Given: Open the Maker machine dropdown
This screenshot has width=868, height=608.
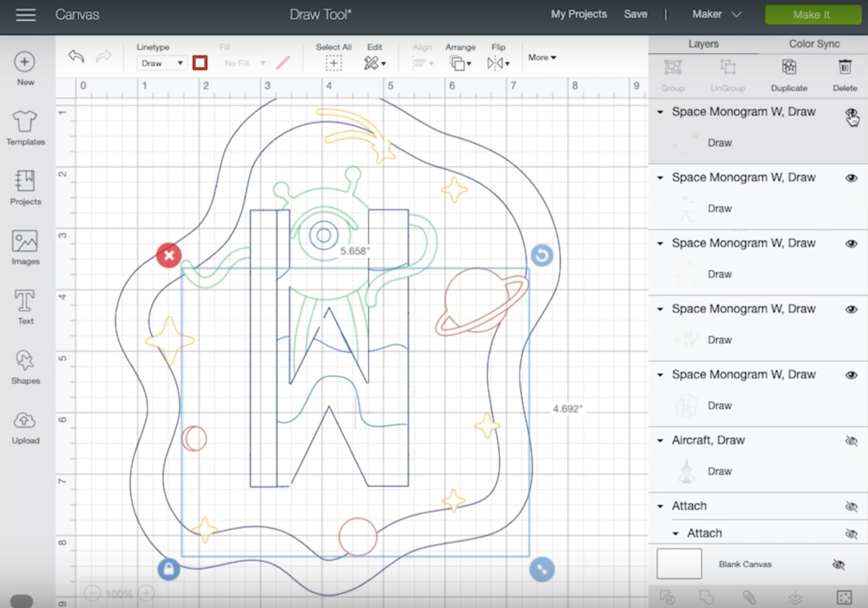Looking at the screenshot, I should (716, 14).
